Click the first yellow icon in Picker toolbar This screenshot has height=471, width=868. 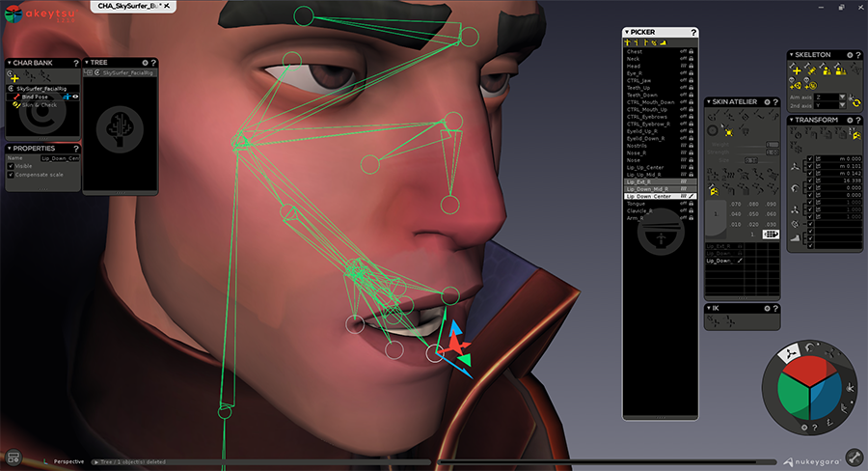(628, 42)
